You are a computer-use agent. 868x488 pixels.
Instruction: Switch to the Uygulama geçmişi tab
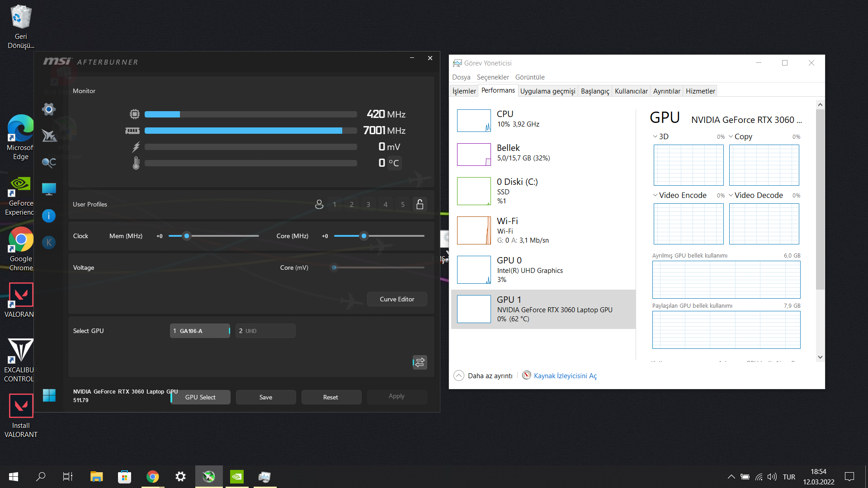pos(547,91)
